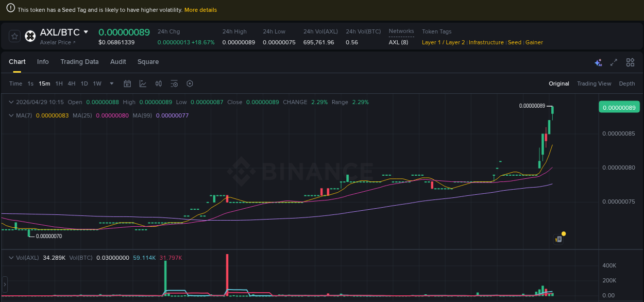This screenshot has width=644, height=302.
Task: Open the AXL/BTC pair selector dropdown
Action: pos(86,32)
